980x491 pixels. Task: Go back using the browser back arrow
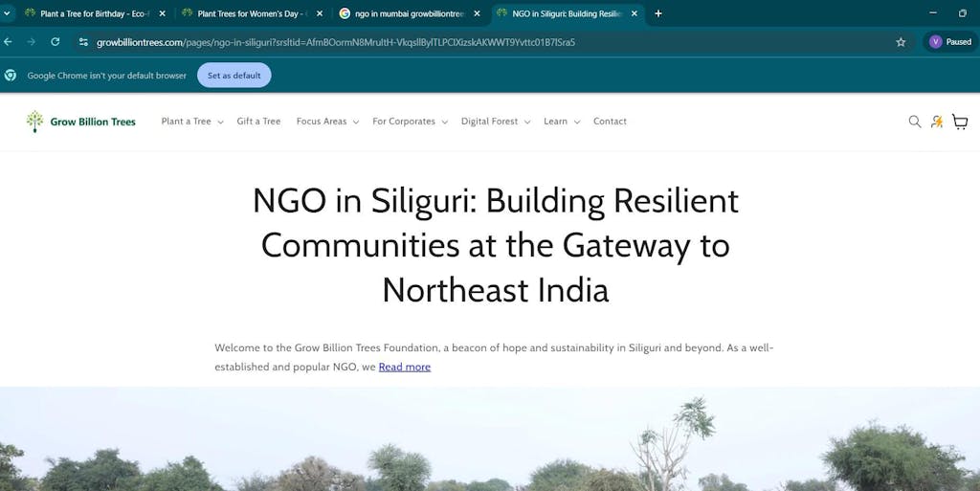click(x=9, y=42)
